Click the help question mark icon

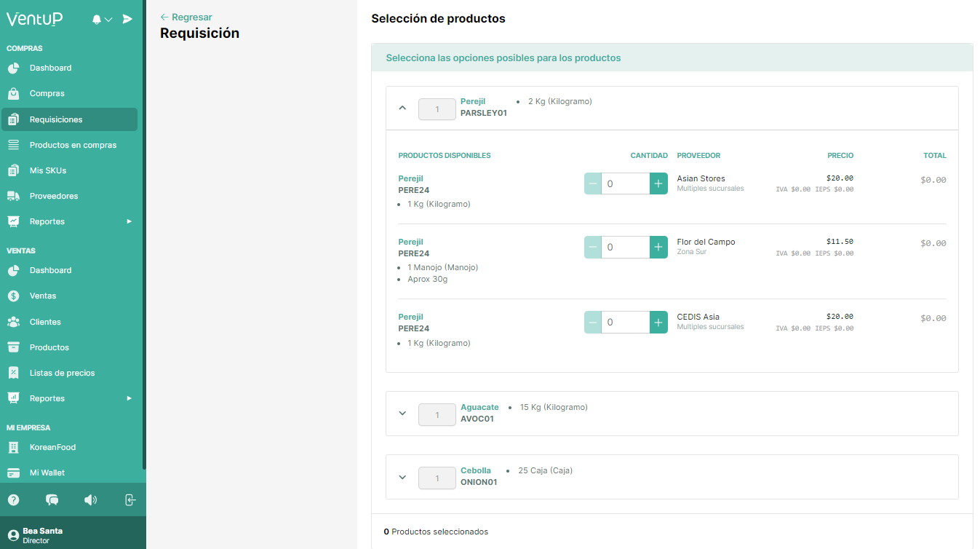point(14,500)
